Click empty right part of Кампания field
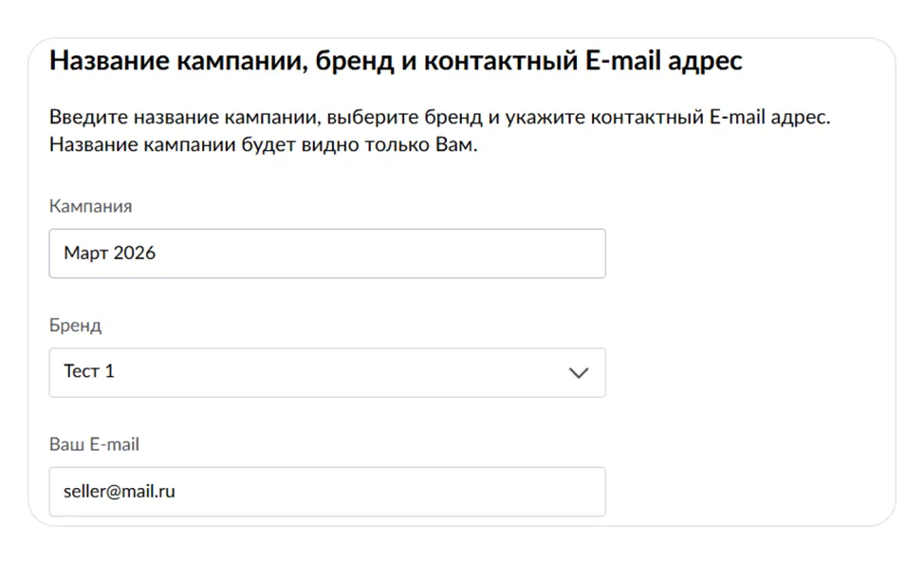Viewport: 924px width, 564px height. tap(474, 254)
